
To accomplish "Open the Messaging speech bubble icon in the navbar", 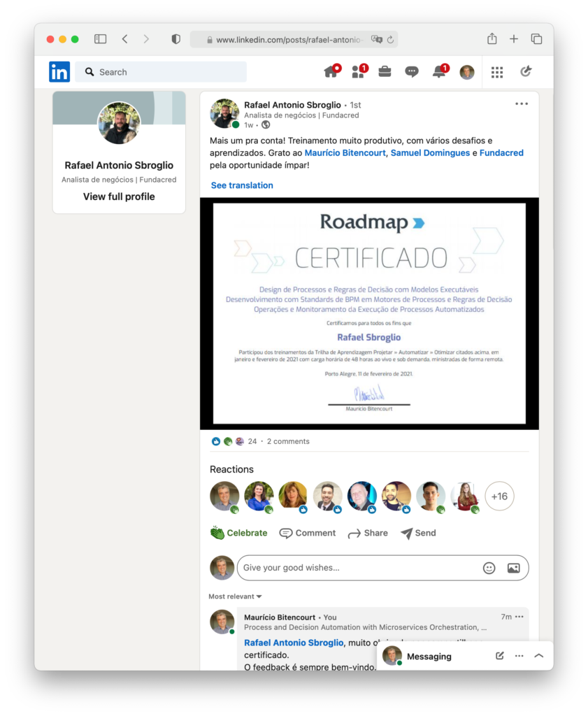I will (412, 72).
